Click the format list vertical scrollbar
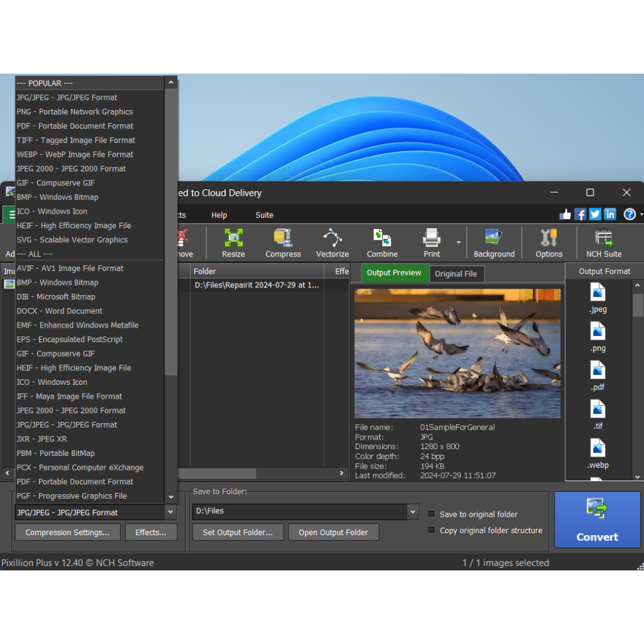 click(x=170, y=314)
